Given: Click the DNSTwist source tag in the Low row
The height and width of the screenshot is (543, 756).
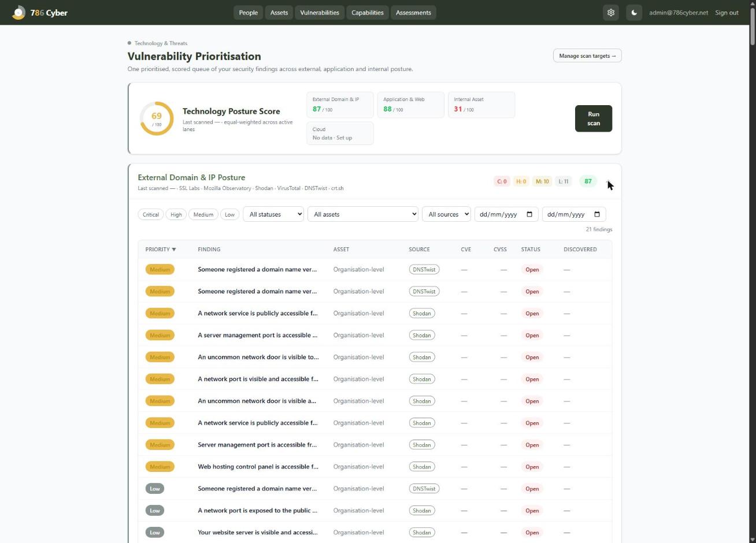Looking at the screenshot, I should pyautogui.click(x=424, y=489).
